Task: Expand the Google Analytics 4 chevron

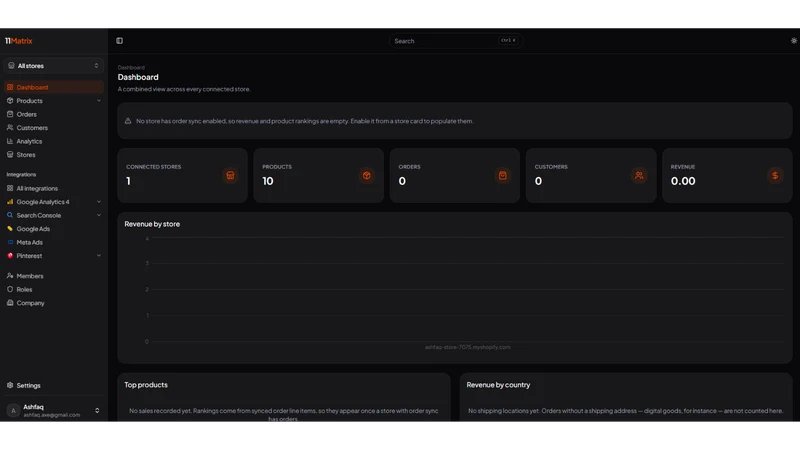Action: pyautogui.click(x=99, y=202)
